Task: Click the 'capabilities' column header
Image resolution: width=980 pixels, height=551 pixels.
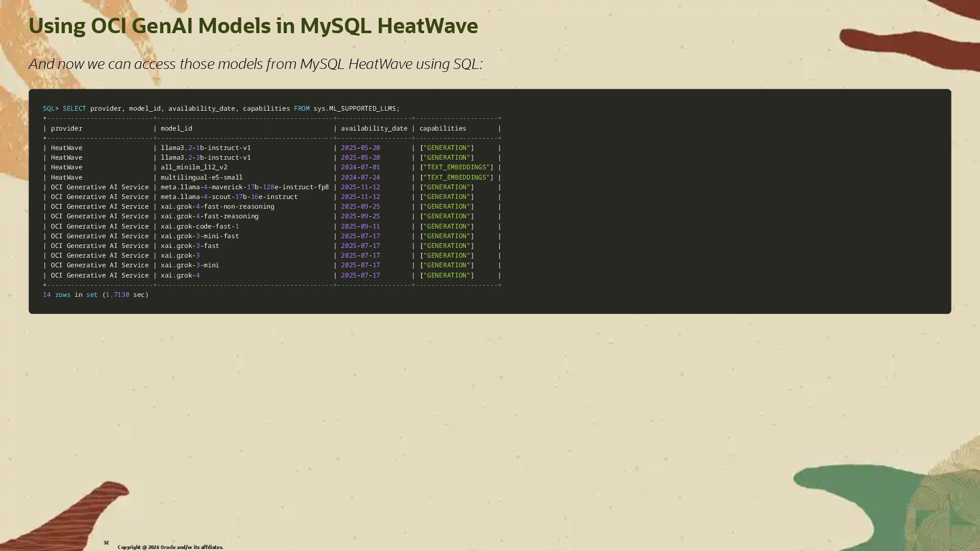Action: 443,129
